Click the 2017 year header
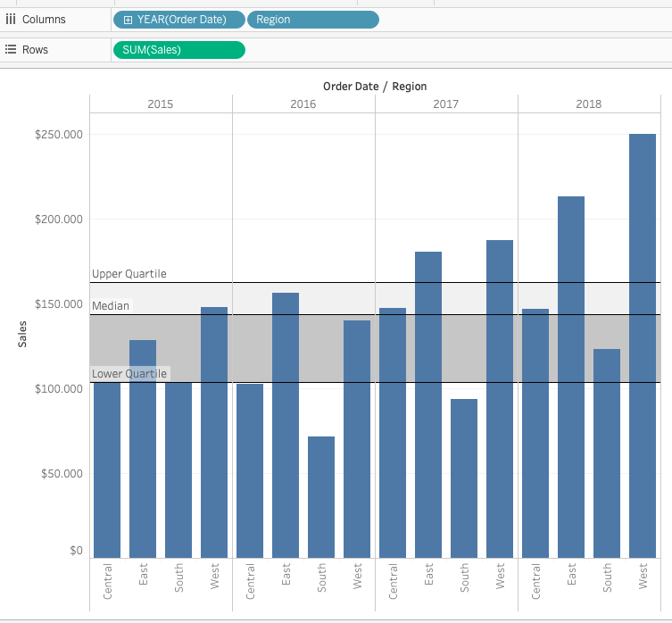This screenshot has height=623, width=672. tap(445, 104)
